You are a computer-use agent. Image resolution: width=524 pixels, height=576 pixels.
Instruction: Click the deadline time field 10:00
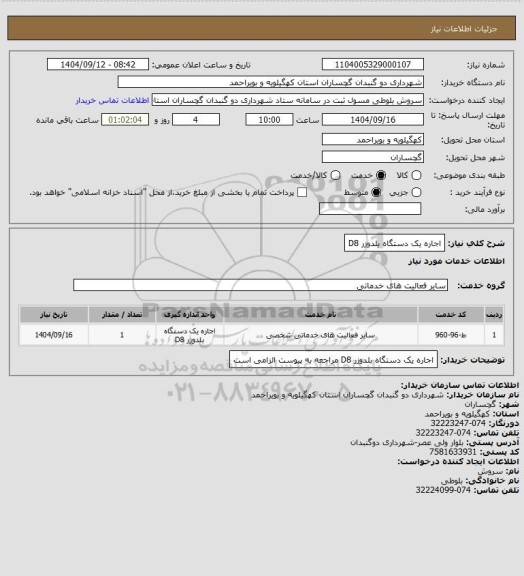[x=269, y=119]
